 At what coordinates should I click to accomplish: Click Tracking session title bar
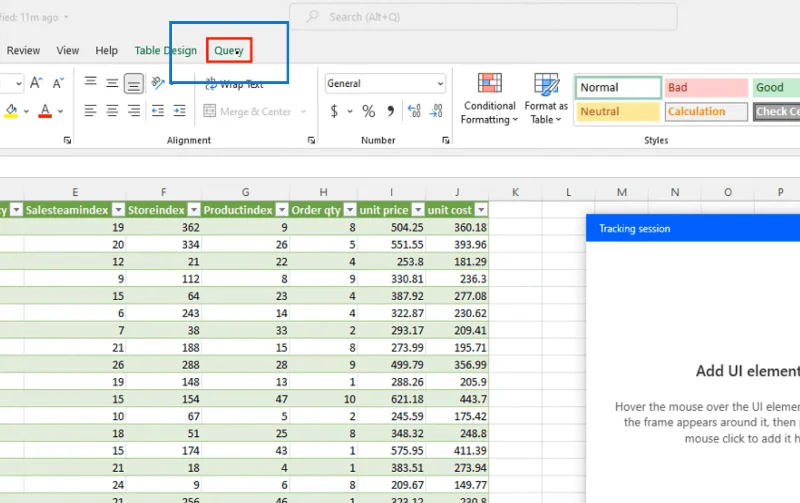pos(693,228)
